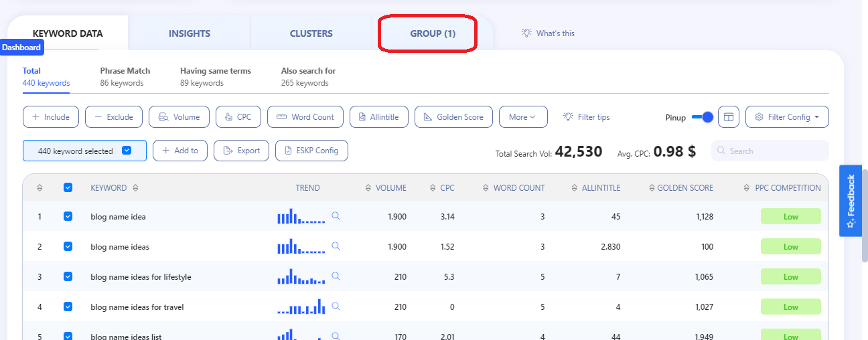Image resolution: width=868 pixels, height=340 pixels.
Task: Open the CPC filter button
Action: coord(238,117)
